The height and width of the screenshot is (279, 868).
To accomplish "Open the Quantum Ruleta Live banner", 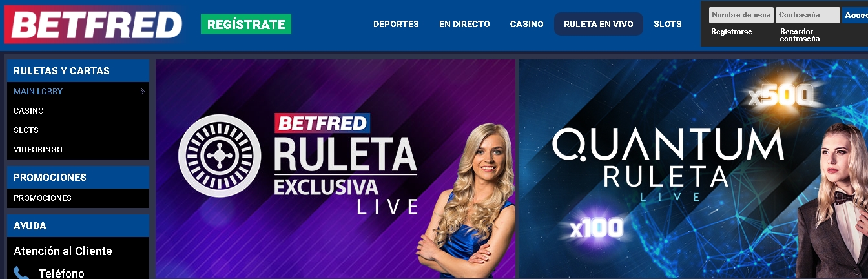I will click(x=693, y=169).
